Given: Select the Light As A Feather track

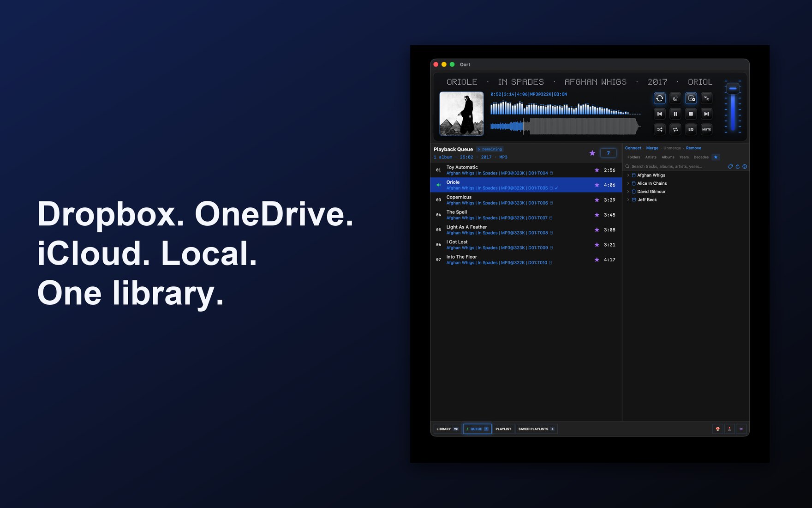Looking at the screenshot, I should pos(526,230).
